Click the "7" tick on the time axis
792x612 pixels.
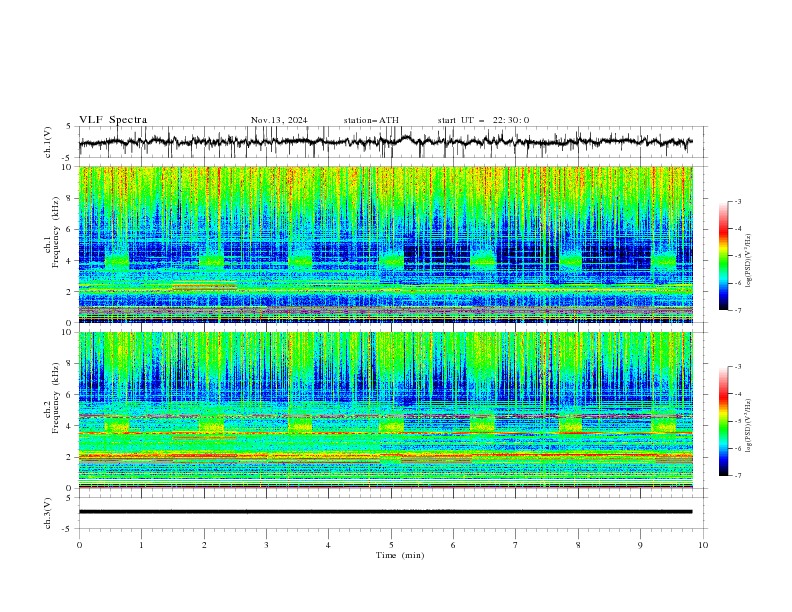(x=516, y=545)
